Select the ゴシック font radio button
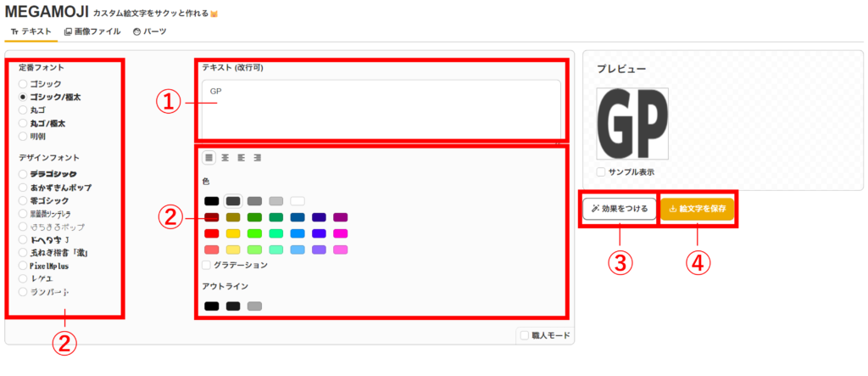The height and width of the screenshot is (376, 868). click(23, 84)
